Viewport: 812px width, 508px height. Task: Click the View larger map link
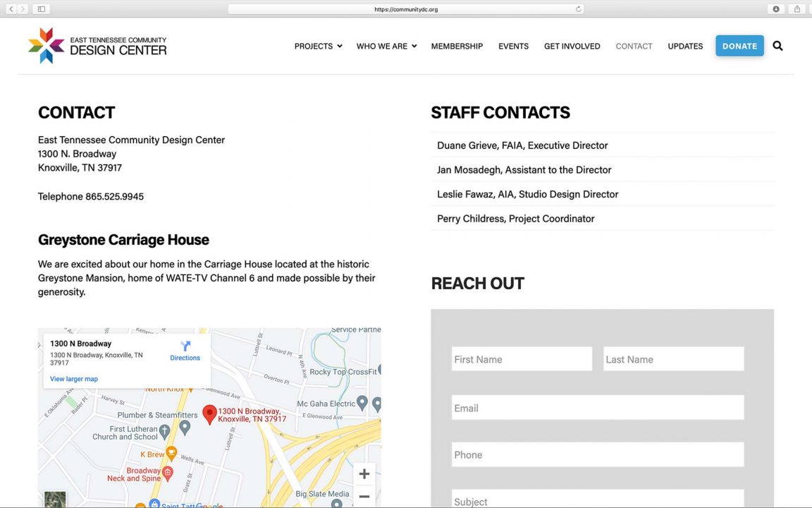coord(74,379)
